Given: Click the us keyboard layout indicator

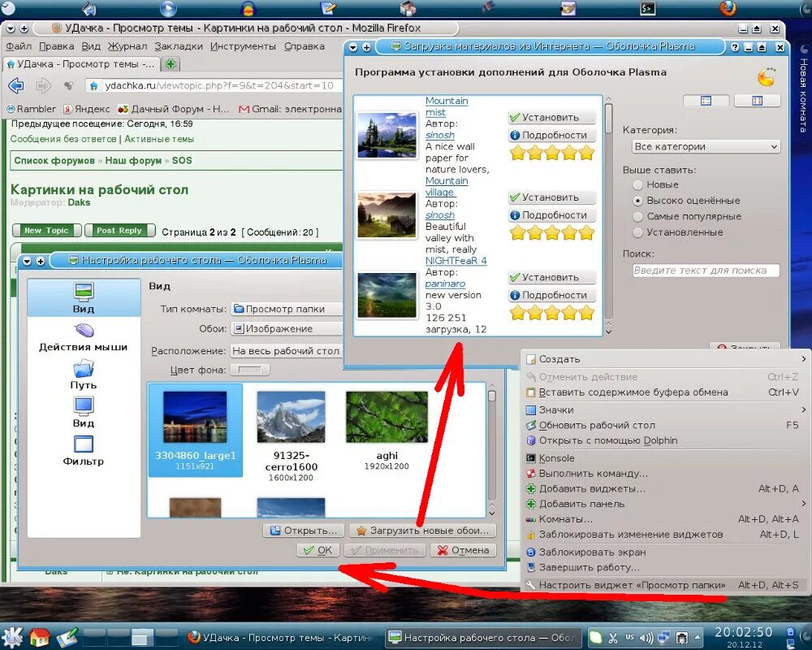Looking at the screenshot, I should tap(630, 638).
